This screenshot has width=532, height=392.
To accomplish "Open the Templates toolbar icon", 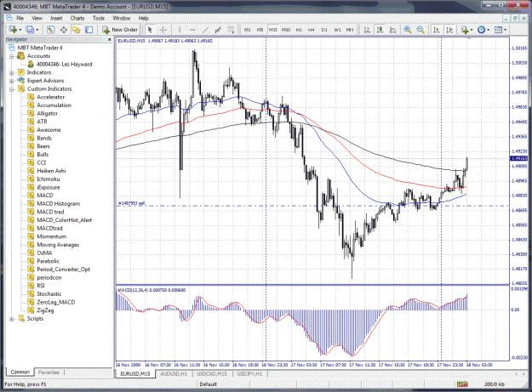I will pos(498,30).
